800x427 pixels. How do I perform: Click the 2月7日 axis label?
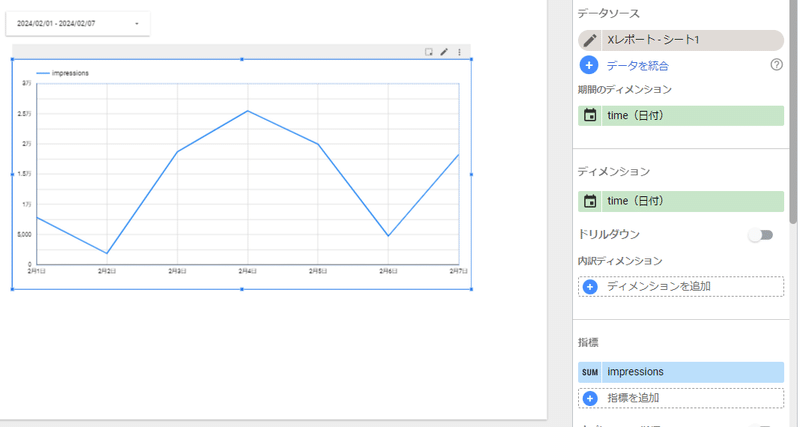click(458, 271)
